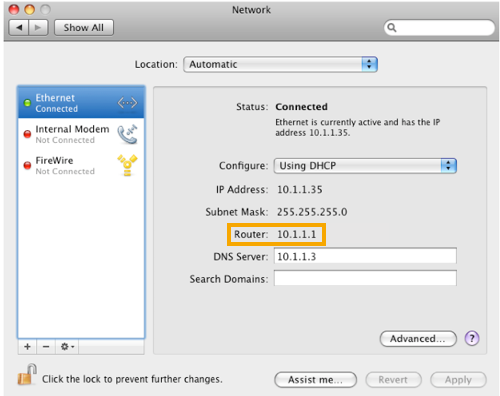Click the Apply button
This screenshot has width=500, height=396.
(x=458, y=380)
